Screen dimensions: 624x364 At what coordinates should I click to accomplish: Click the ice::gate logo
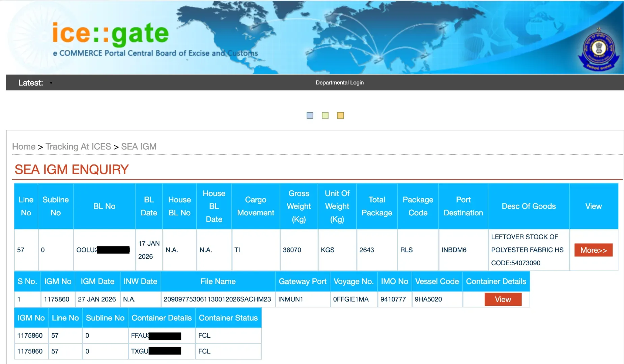coord(110,34)
